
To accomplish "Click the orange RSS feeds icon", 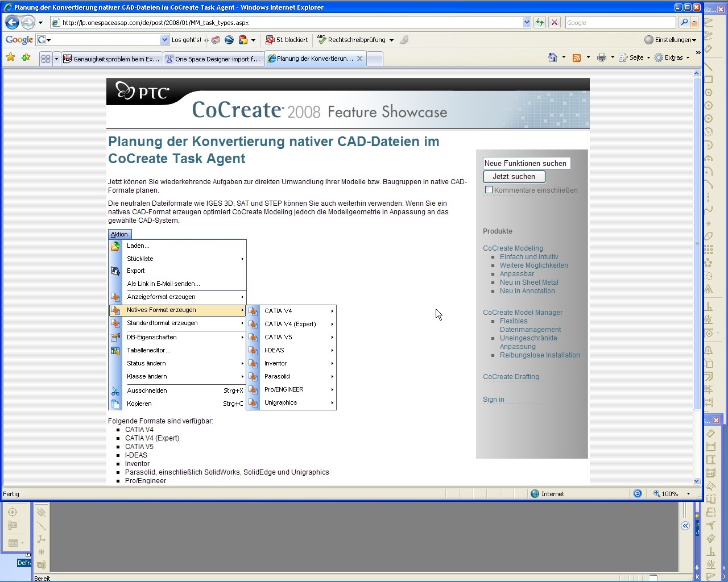I will click(577, 57).
